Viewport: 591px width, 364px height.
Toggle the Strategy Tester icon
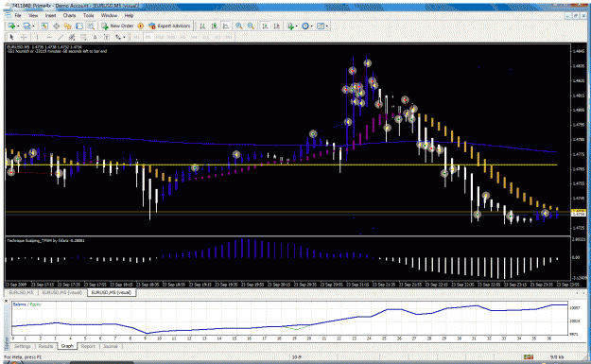(x=91, y=26)
